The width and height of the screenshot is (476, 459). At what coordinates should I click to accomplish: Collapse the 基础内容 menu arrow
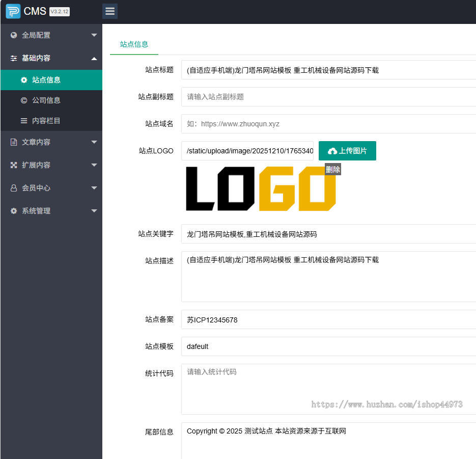(94, 59)
